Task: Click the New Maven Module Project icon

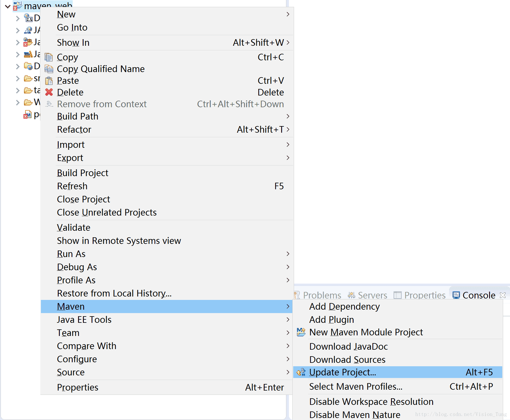Action: 301,332
